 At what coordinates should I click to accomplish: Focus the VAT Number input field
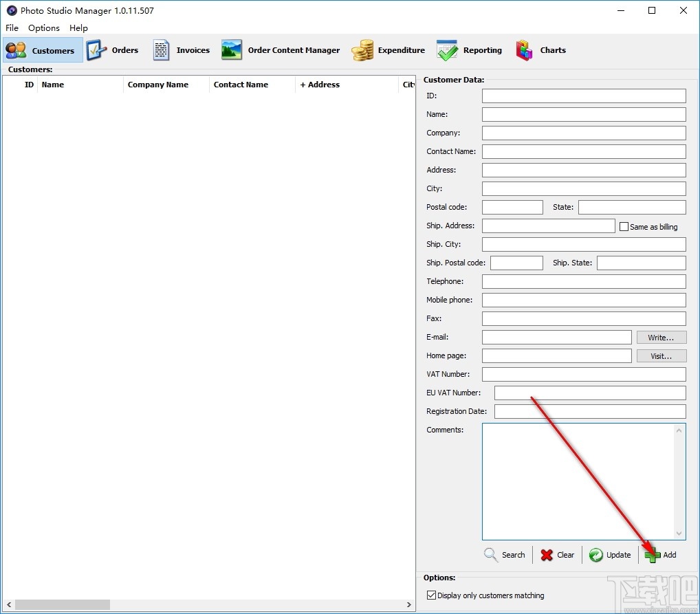click(x=584, y=374)
